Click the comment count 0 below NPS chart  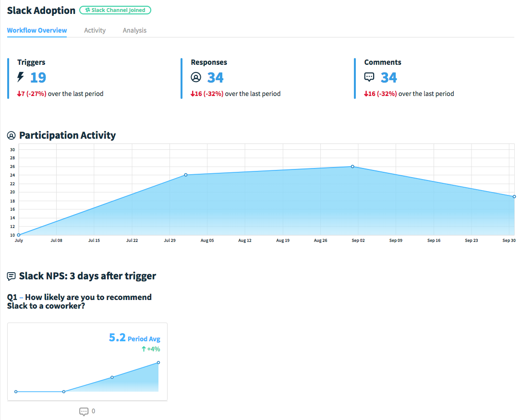tap(93, 411)
